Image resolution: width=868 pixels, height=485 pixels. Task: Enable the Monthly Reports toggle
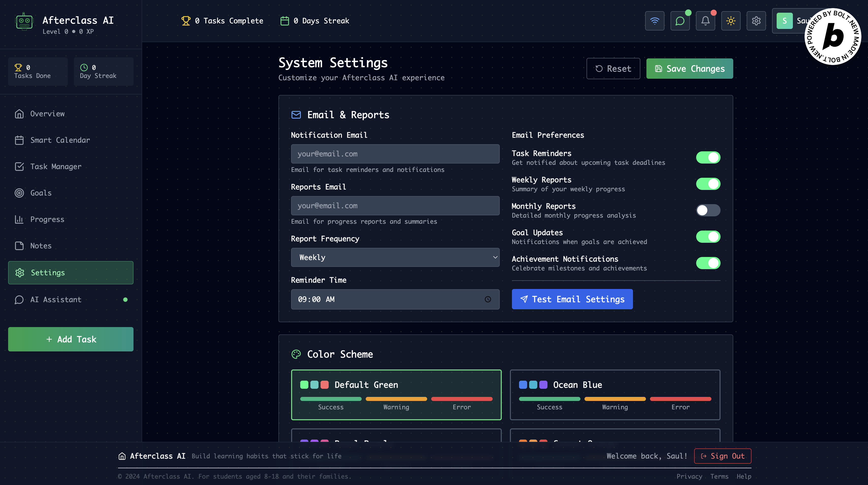(x=708, y=210)
